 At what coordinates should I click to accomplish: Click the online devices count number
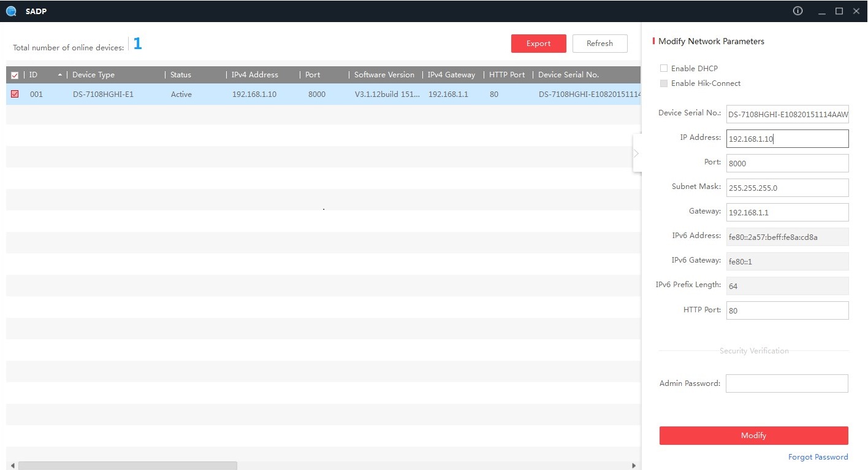tap(137, 44)
